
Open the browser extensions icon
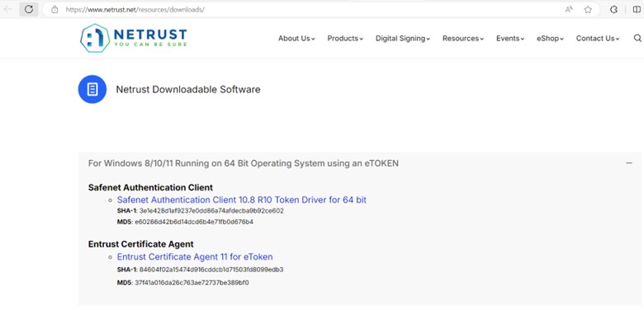[613, 9]
